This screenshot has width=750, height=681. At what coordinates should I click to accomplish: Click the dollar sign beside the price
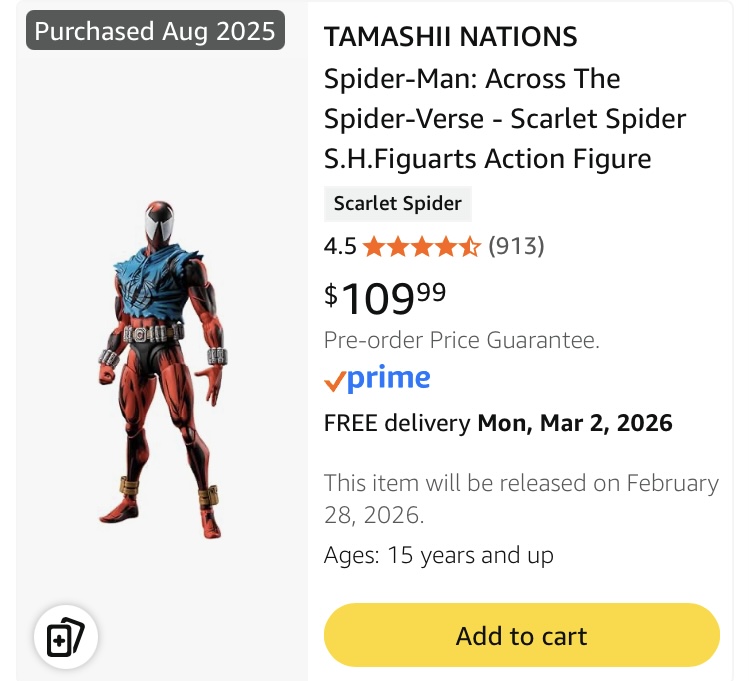pyautogui.click(x=331, y=294)
